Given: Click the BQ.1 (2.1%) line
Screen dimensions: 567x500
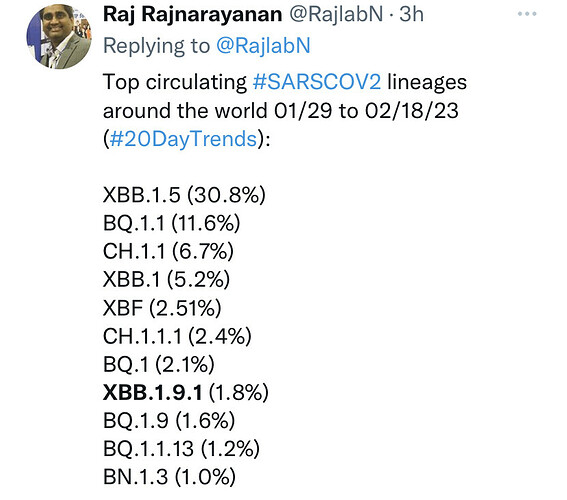Looking at the screenshot, I should coord(159,364).
